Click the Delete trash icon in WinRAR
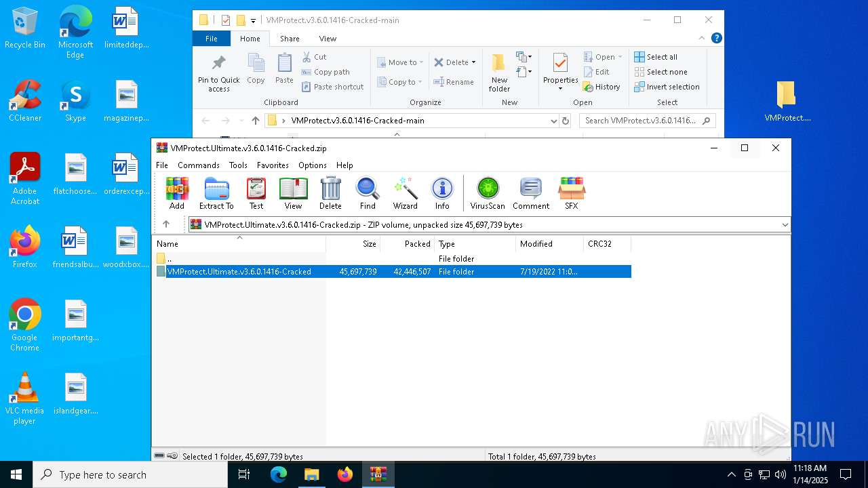Image resolution: width=868 pixels, height=488 pixels. pos(330,193)
